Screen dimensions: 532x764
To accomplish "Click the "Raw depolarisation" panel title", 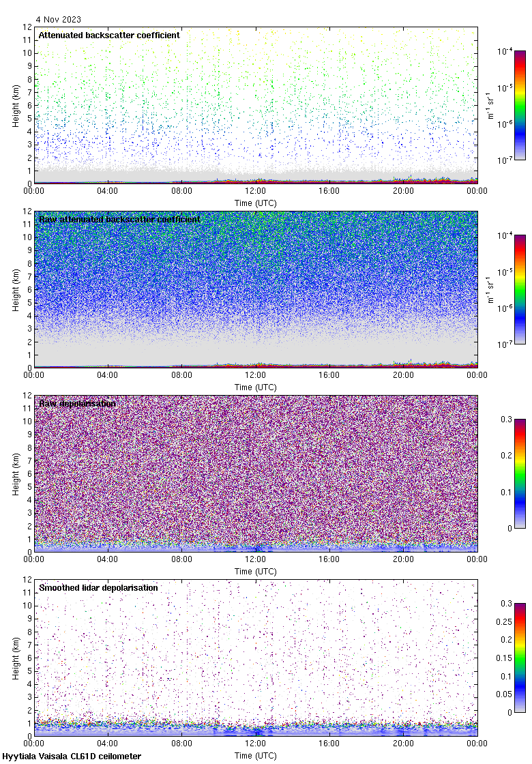I will point(78,404).
